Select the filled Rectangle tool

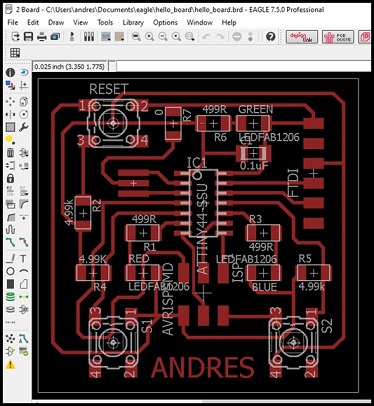coord(10,284)
